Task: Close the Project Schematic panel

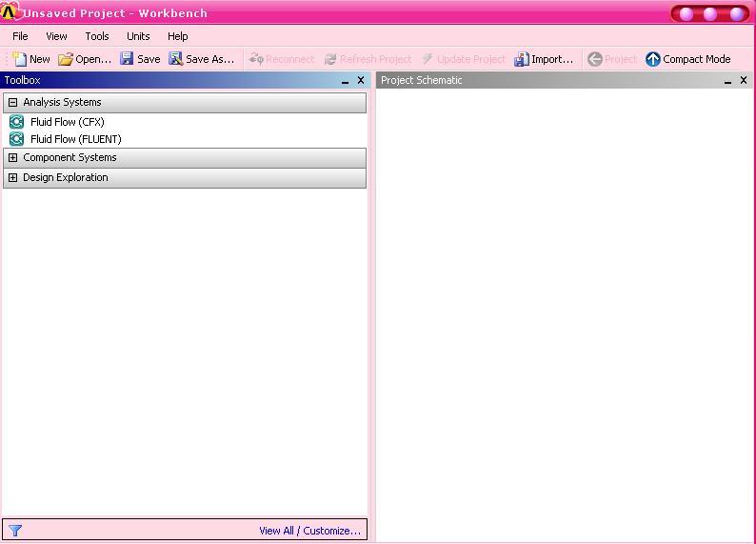Action: 744,81
